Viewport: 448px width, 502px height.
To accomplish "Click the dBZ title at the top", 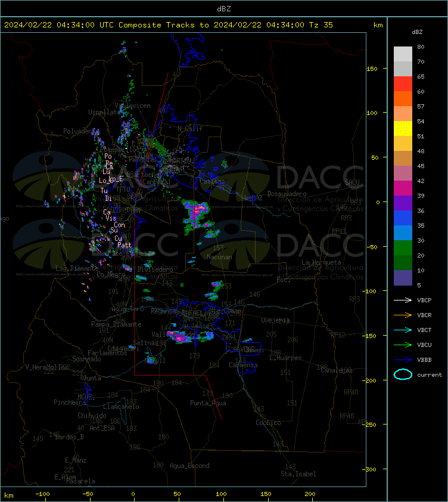I will point(223,8).
